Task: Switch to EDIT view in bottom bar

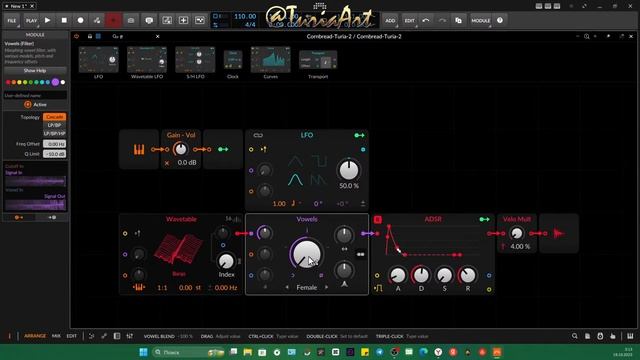Action: pyautogui.click(x=71, y=336)
